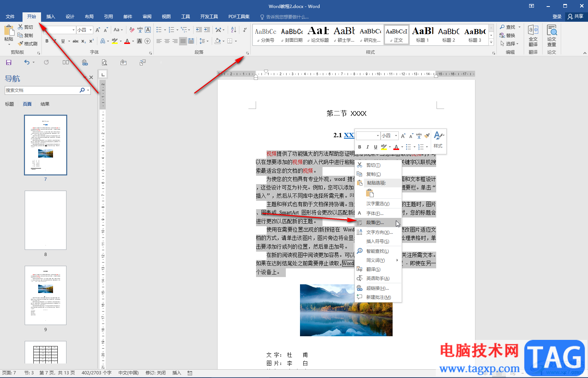Click format painter brush in mini toolbar
The width and height of the screenshot is (588, 378).
(x=427, y=136)
